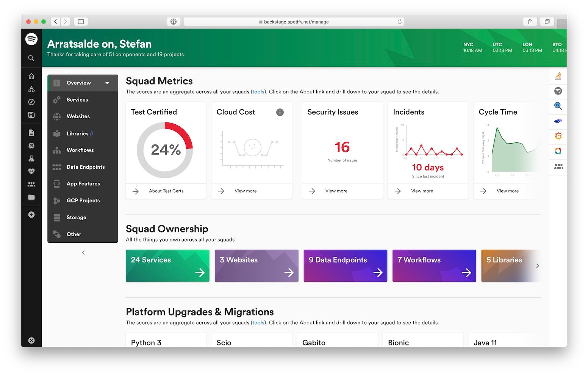Click the circled X icon at sidebar bottom
This screenshot has width=588, height=375.
point(31,340)
